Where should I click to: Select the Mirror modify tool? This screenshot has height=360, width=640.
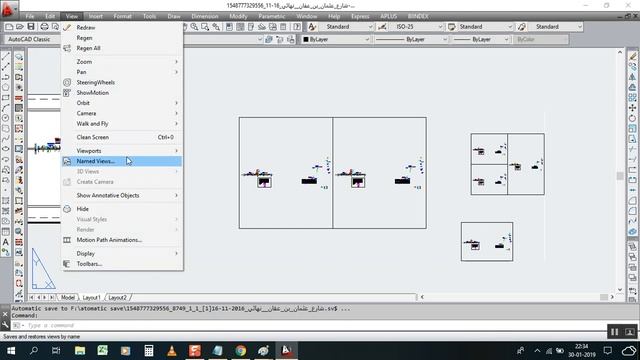coord(632,77)
